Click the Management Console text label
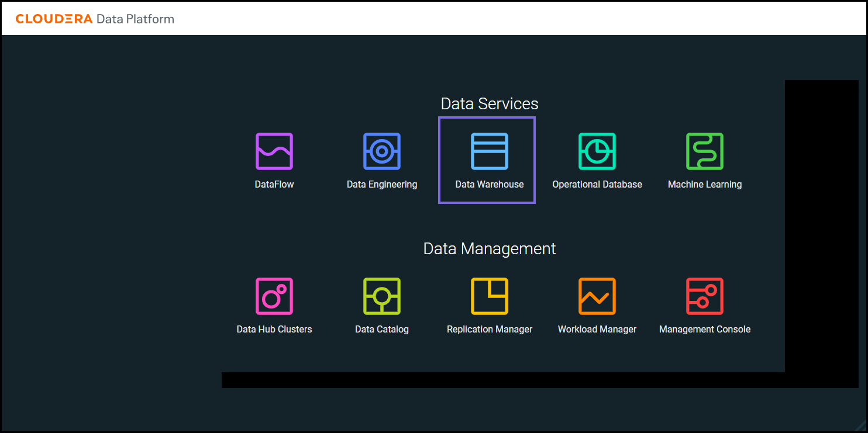The height and width of the screenshot is (433, 868). click(x=705, y=330)
